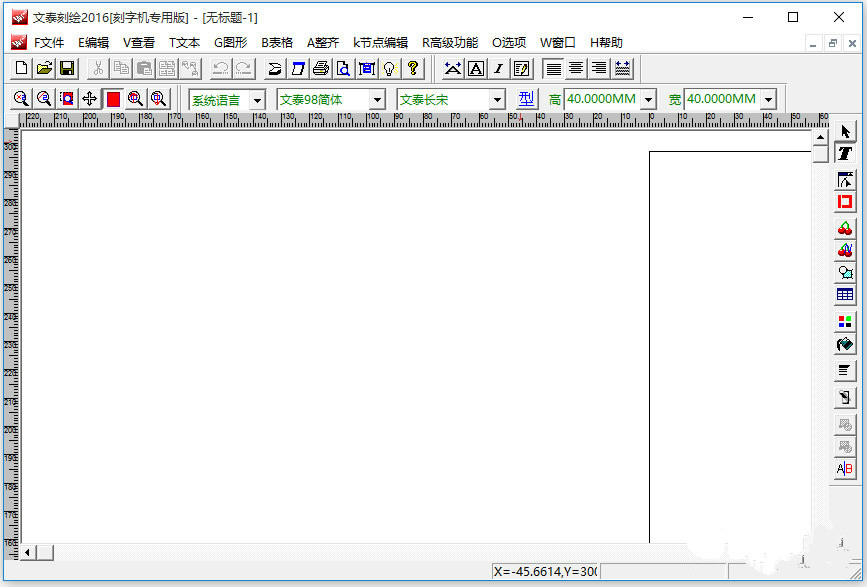Open the V查看 menu
Viewport: 867px width, 587px height.
click(139, 43)
